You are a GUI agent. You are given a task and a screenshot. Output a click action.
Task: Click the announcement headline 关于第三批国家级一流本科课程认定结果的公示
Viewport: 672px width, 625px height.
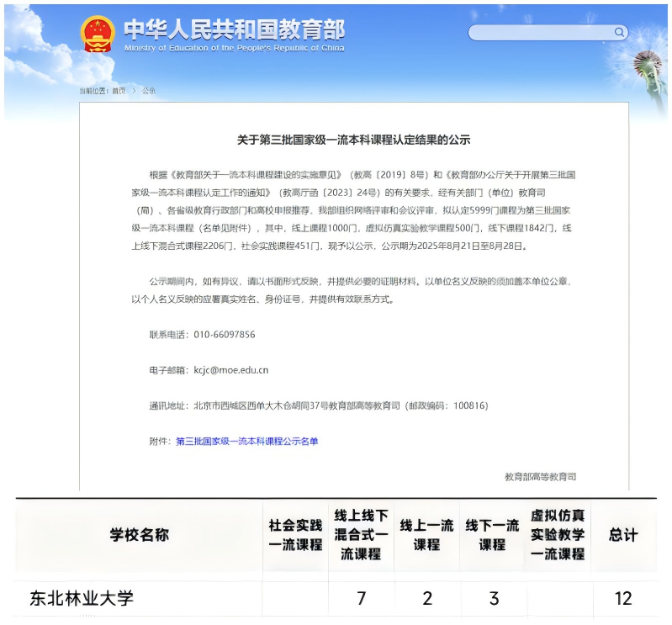pos(353,140)
